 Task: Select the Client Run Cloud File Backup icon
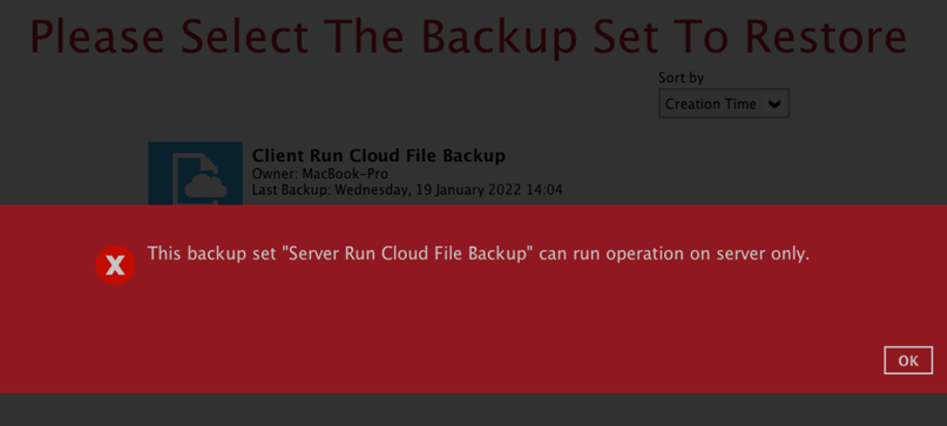(195, 174)
